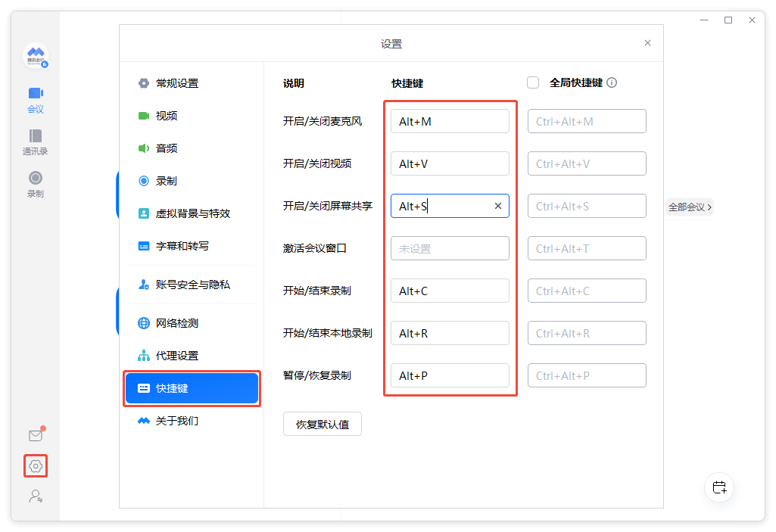Click the switch account person icon
Screen dimensions: 776x532
click(36, 496)
